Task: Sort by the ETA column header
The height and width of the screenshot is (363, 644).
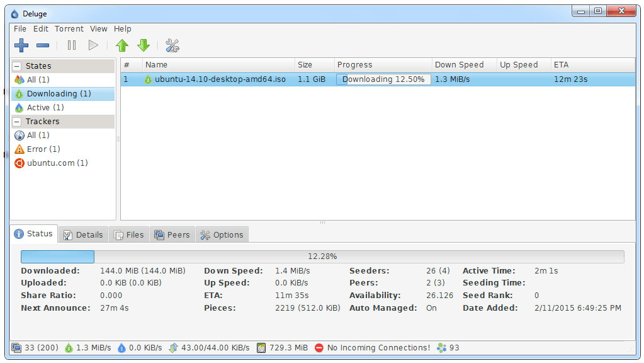Action: coord(592,65)
